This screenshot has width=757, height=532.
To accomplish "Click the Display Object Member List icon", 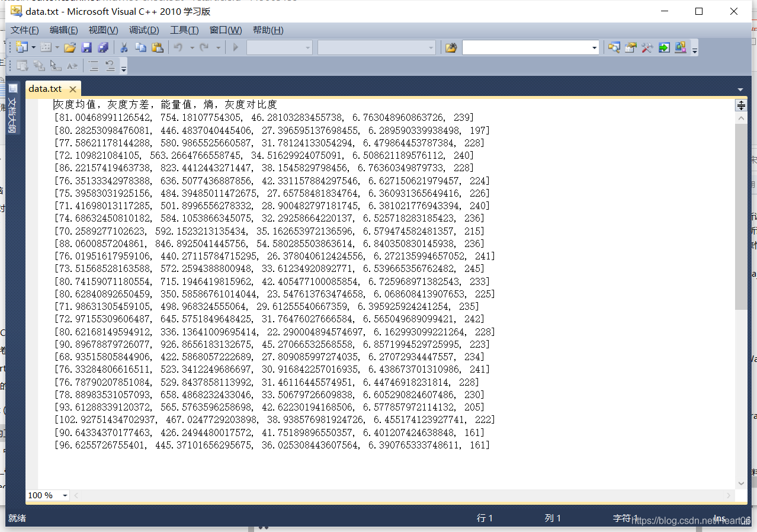I will (x=23, y=66).
